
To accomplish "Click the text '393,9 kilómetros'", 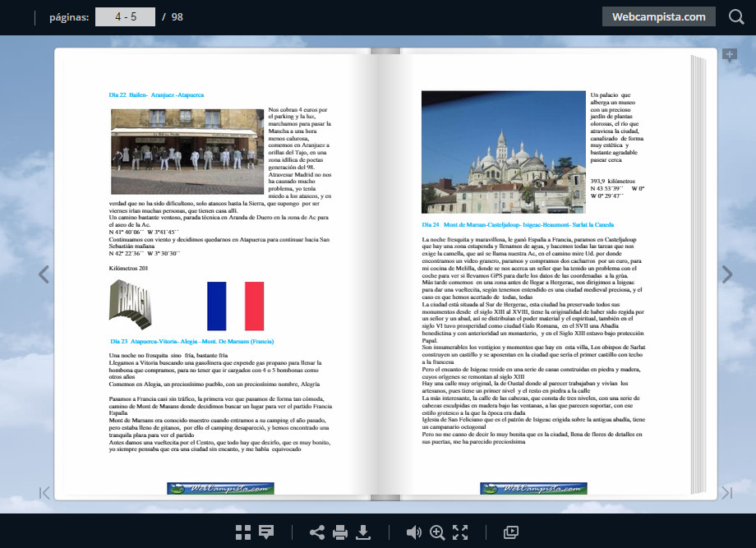I will (x=613, y=182).
